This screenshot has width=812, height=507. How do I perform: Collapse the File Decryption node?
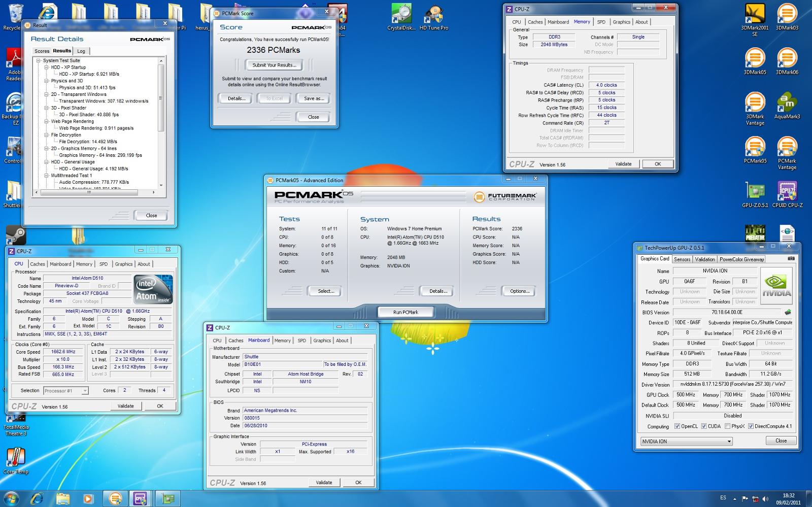(x=47, y=135)
